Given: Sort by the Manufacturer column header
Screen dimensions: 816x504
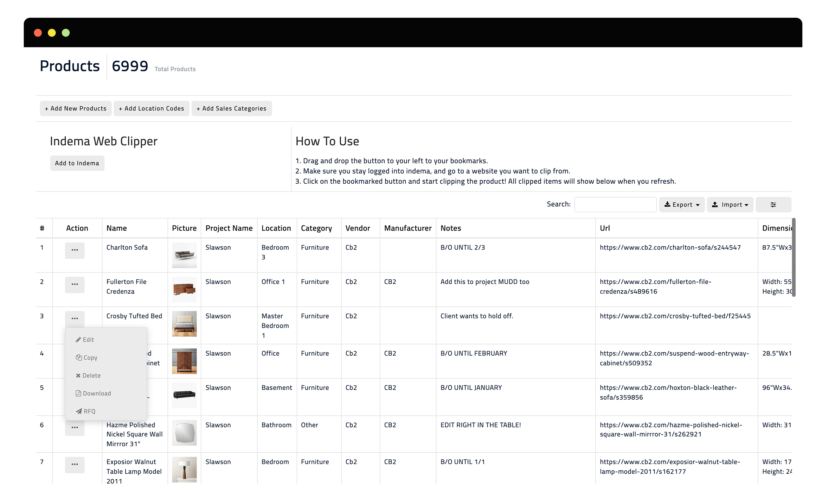Looking at the screenshot, I should (408, 228).
